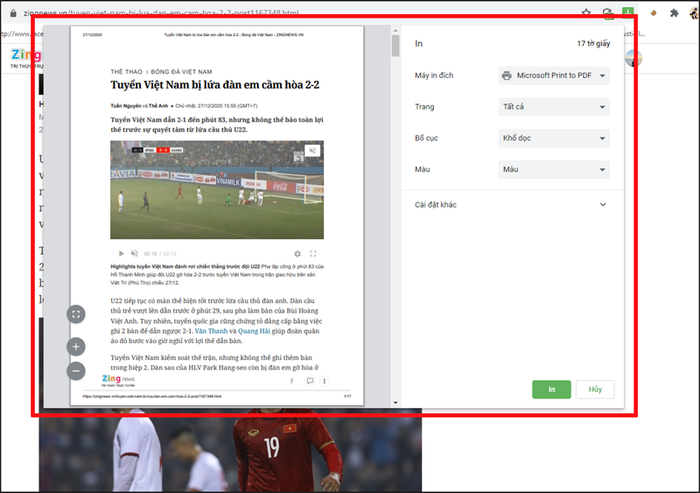Click the video fullscreen icon in preview
The height and width of the screenshot is (493, 700).
pos(313,254)
